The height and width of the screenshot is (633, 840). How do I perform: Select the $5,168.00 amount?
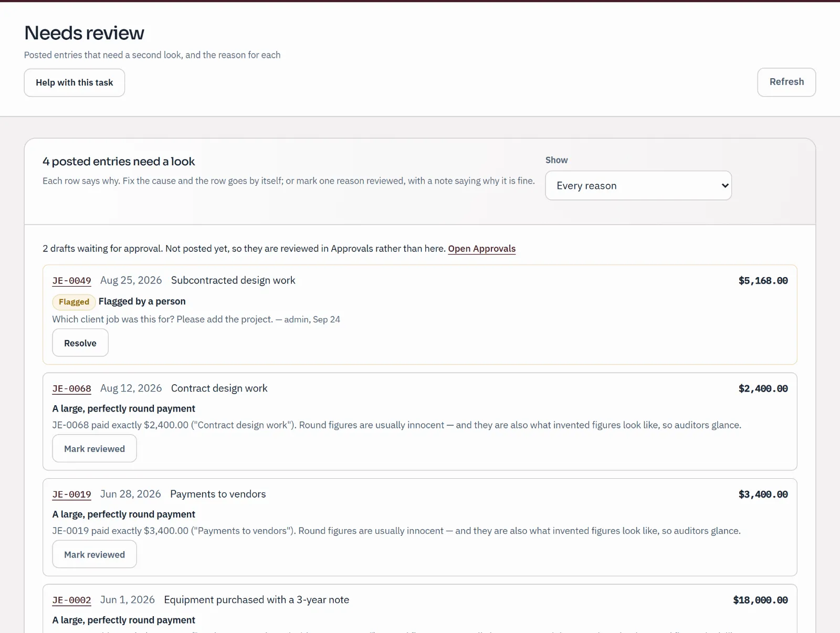(x=763, y=280)
